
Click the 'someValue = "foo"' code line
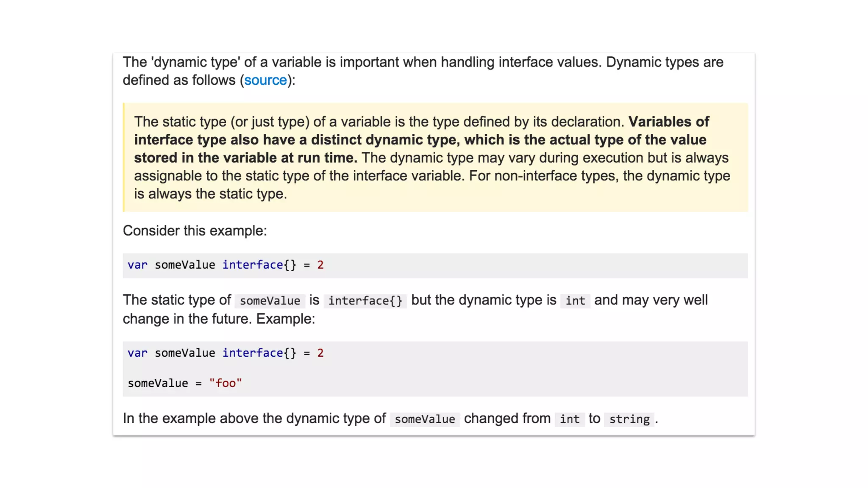coord(185,383)
